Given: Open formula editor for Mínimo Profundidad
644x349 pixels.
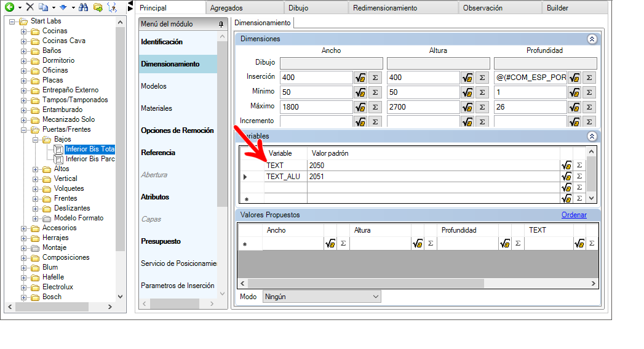Looking at the screenshot, I should (x=574, y=92).
